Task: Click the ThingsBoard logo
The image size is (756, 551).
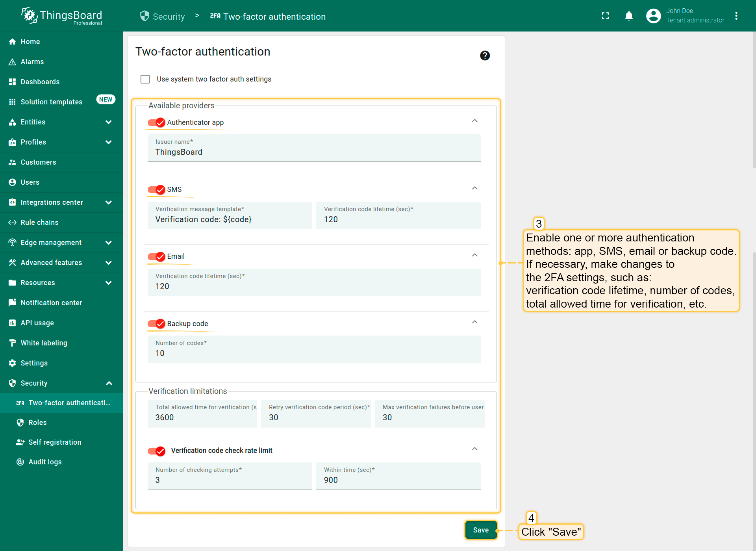Action: coord(62,16)
